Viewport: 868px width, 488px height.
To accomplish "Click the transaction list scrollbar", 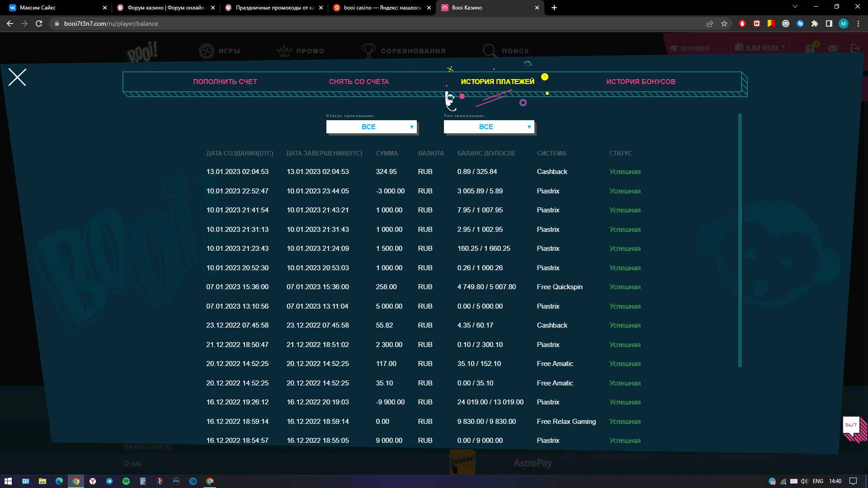I will [740, 240].
